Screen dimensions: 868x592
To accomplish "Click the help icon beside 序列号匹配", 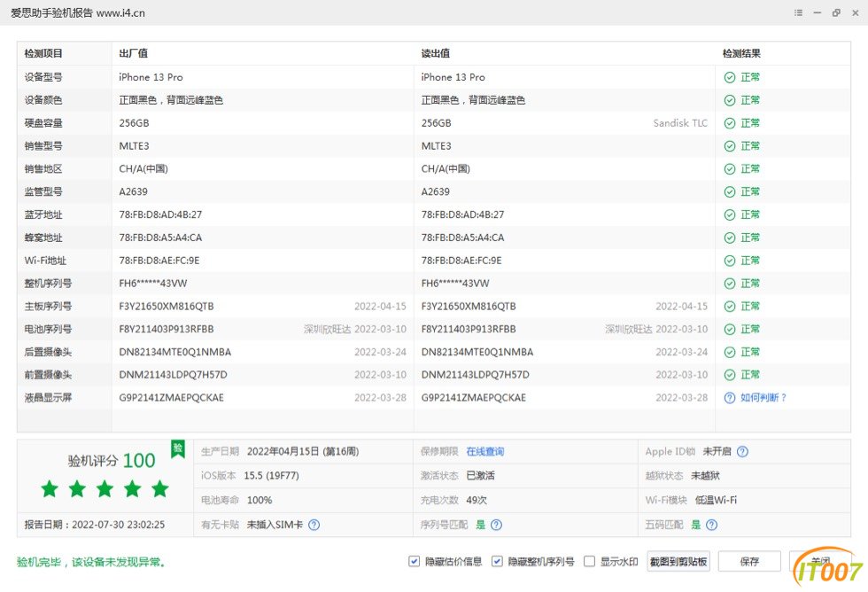I will (497, 525).
